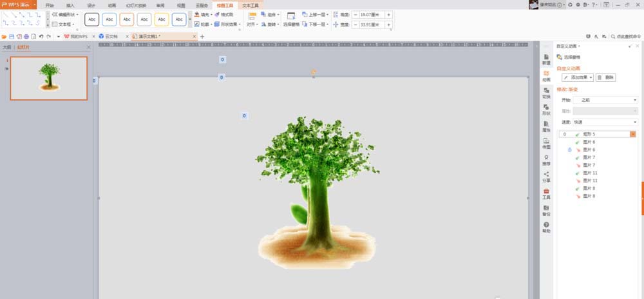The height and width of the screenshot is (299, 644).
Task: Click the 删除 animation button
Action: click(x=606, y=77)
